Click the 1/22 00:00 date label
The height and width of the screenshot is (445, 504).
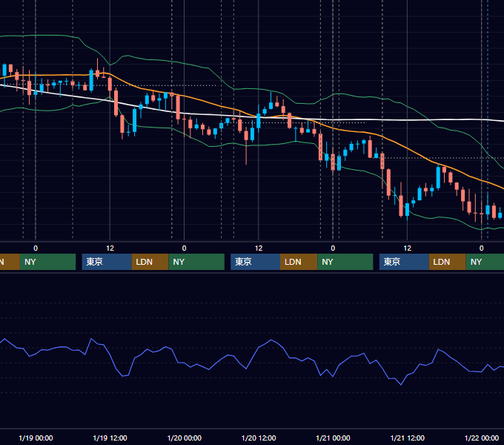pyautogui.click(x=482, y=438)
